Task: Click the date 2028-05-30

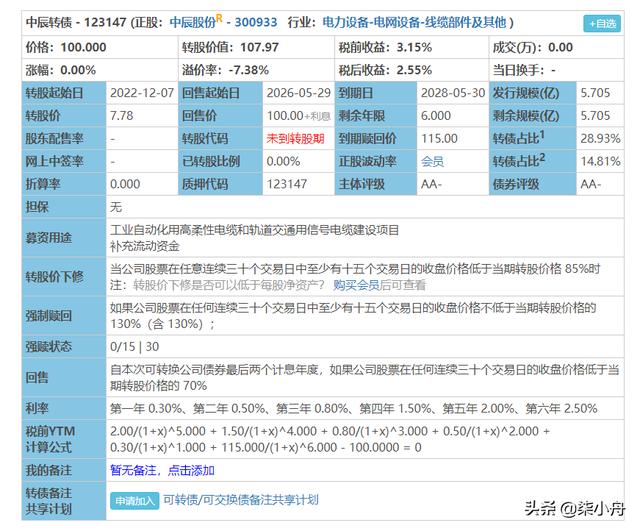Action: [x=453, y=93]
